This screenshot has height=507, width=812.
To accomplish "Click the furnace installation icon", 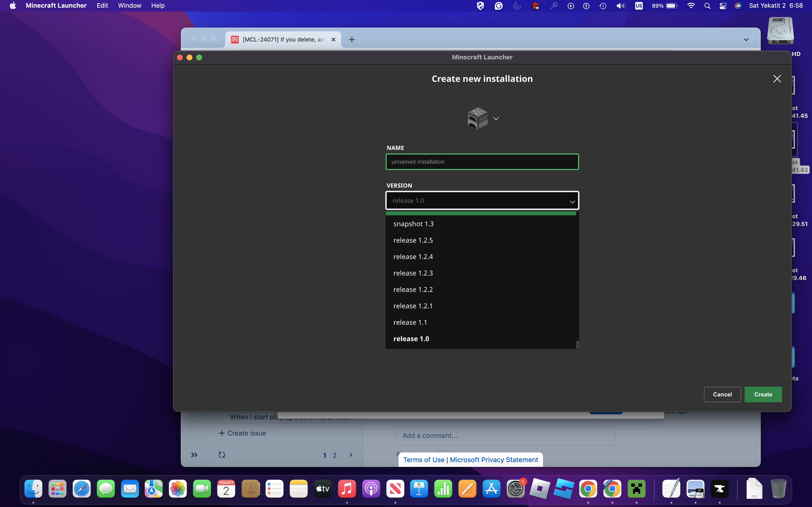I will tap(478, 118).
